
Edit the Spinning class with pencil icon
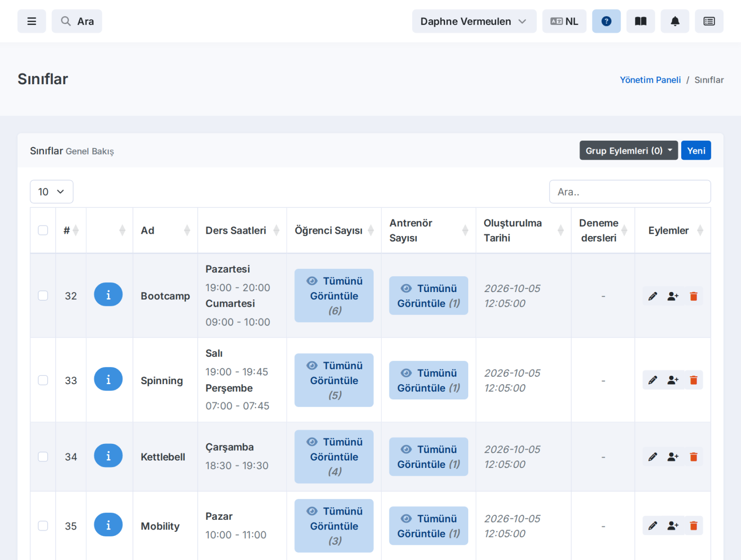pos(653,380)
